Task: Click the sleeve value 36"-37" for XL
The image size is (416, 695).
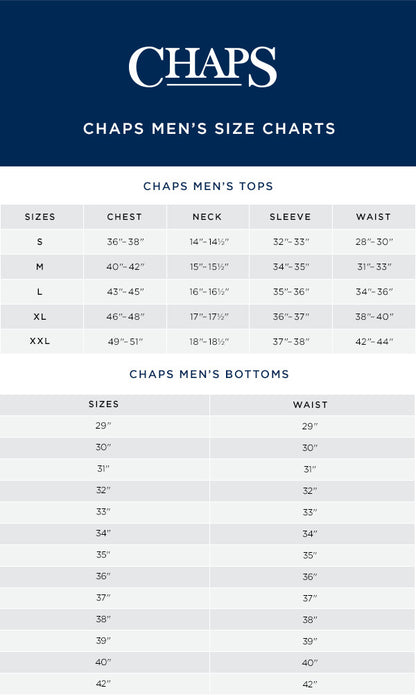Action: coord(291,316)
